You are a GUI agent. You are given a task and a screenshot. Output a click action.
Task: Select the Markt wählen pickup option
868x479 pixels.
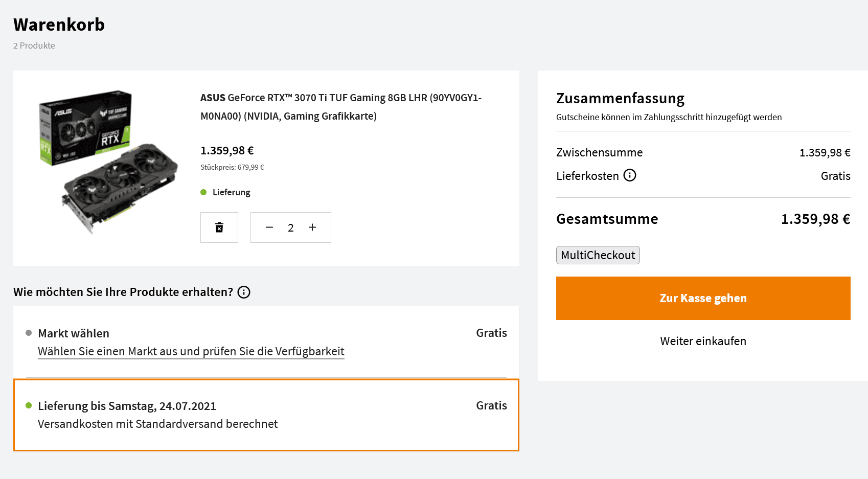(x=266, y=341)
